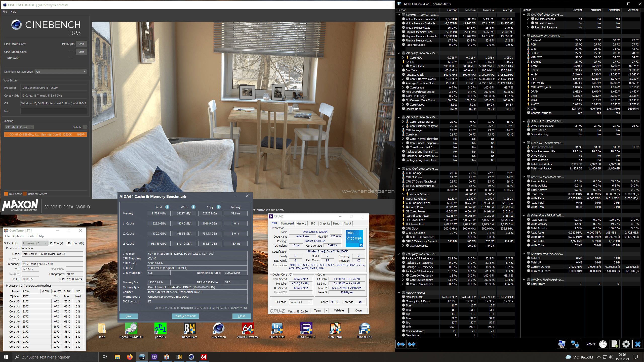Open Cinebench File menu
Viewport: 644px width, 362px height.
[5, 12]
